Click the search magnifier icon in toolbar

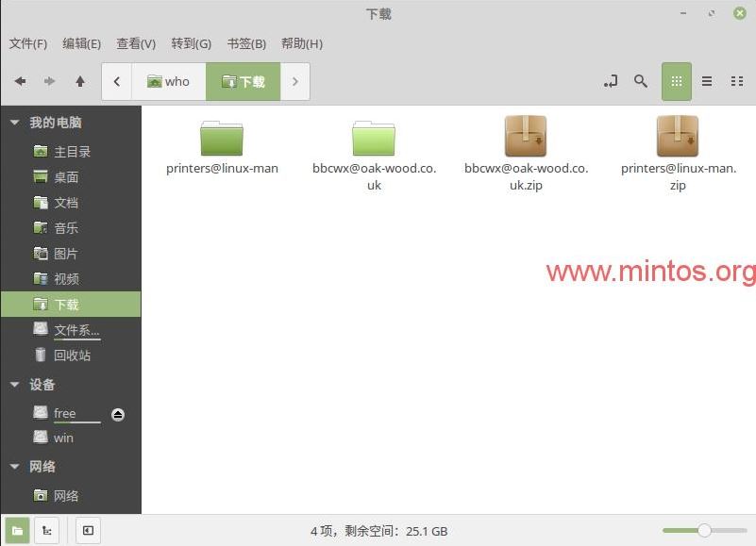tap(641, 81)
